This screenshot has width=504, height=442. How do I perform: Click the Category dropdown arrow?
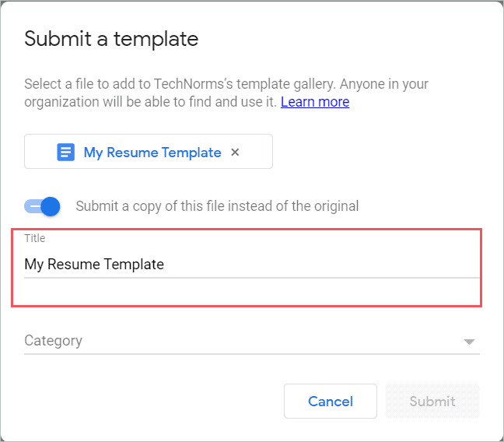pos(469,342)
